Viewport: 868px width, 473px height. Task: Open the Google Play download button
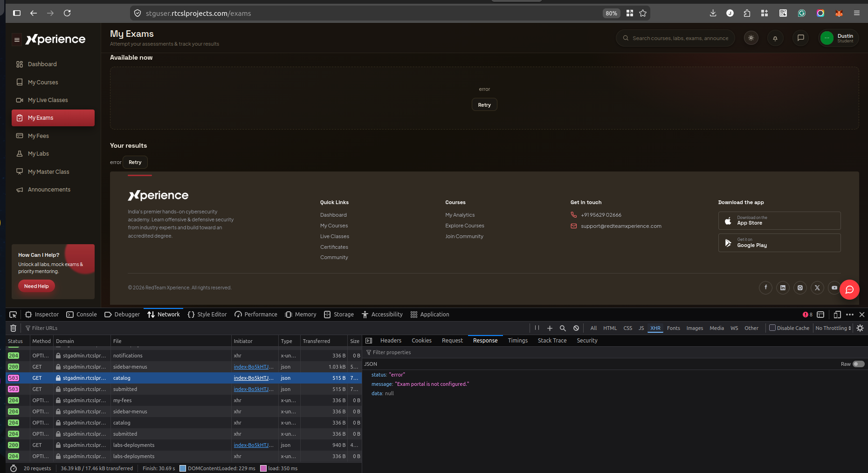click(x=779, y=243)
